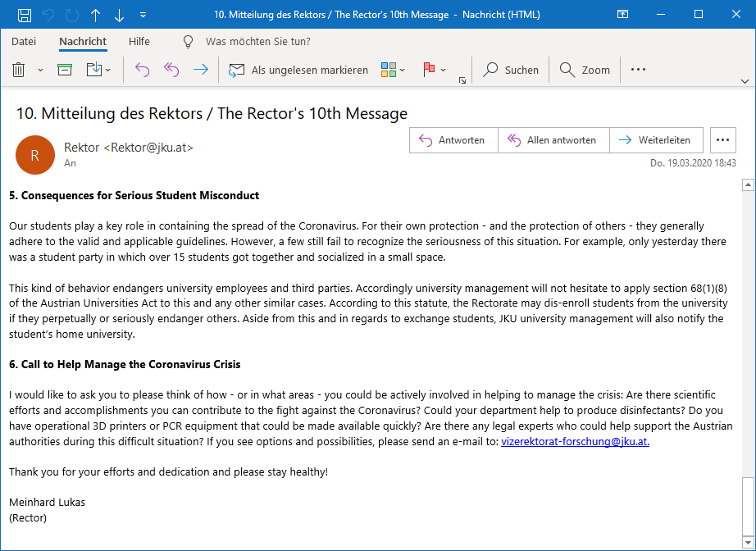
Task: Click the toolbar forward arrow icon
Action: coord(200,71)
